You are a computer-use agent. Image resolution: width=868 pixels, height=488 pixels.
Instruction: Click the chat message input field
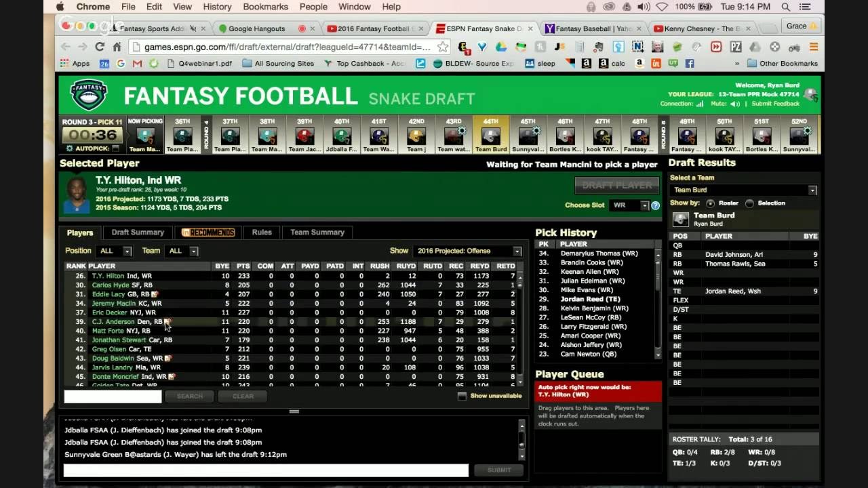pyautogui.click(x=266, y=470)
